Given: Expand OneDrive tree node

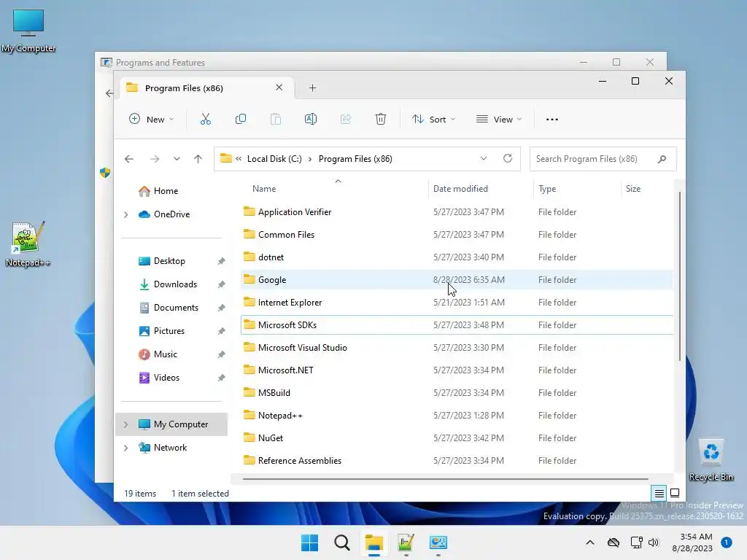Looking at the screenshot, I should tap(126, 215).
